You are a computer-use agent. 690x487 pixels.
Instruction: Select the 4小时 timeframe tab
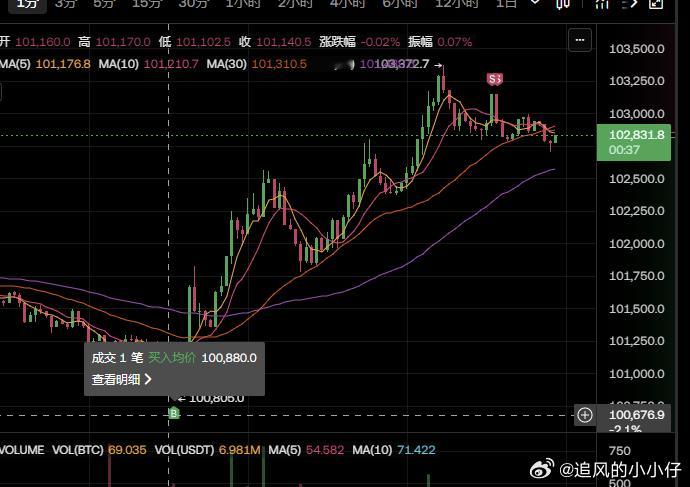pyautogui.click(x=347, y=4)
